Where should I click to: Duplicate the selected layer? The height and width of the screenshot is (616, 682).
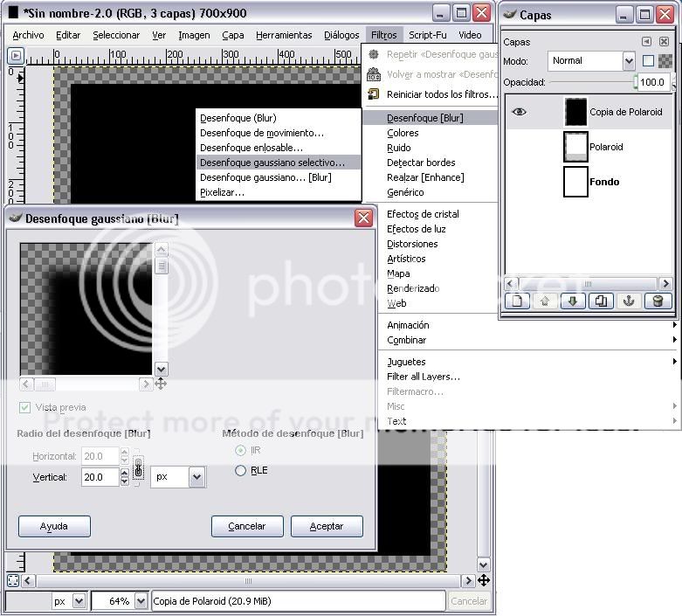601,301
